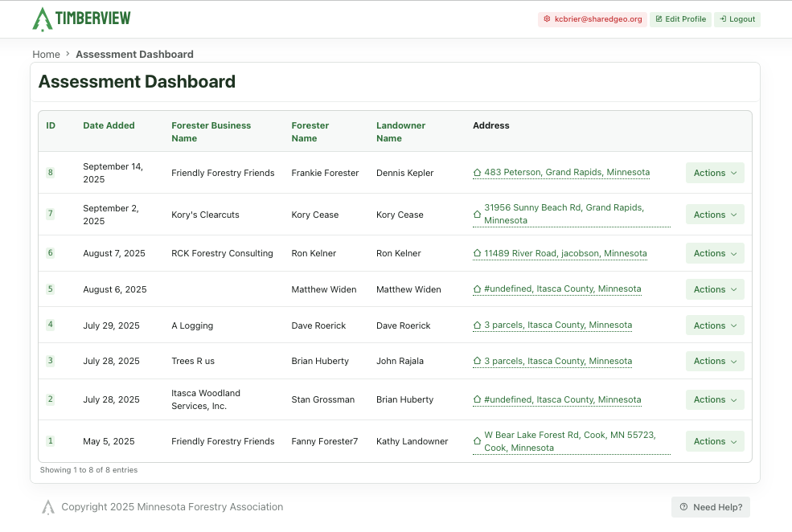Screen dimensions: 792x532
Task: Click the home icon in Stan Grossman's row
Action: pos(478,399)
